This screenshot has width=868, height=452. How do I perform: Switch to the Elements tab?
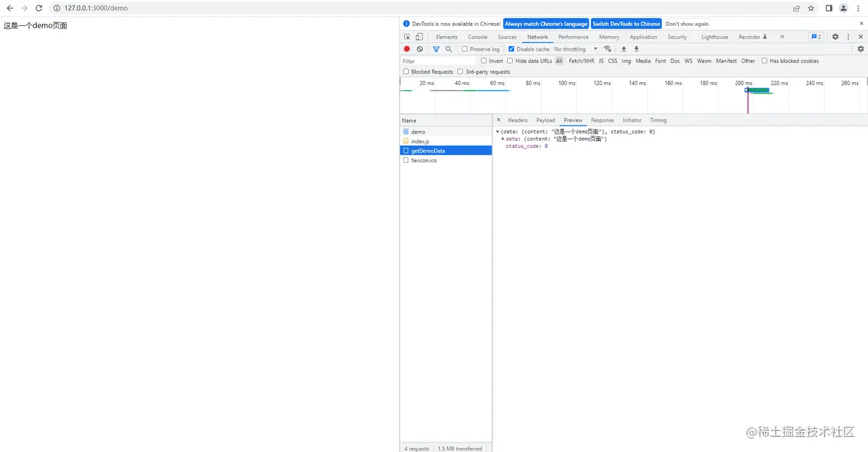(447, 37)
